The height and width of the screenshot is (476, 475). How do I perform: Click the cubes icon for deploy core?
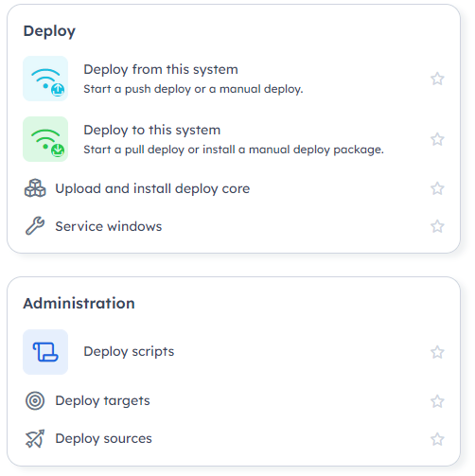click(35, 188)
